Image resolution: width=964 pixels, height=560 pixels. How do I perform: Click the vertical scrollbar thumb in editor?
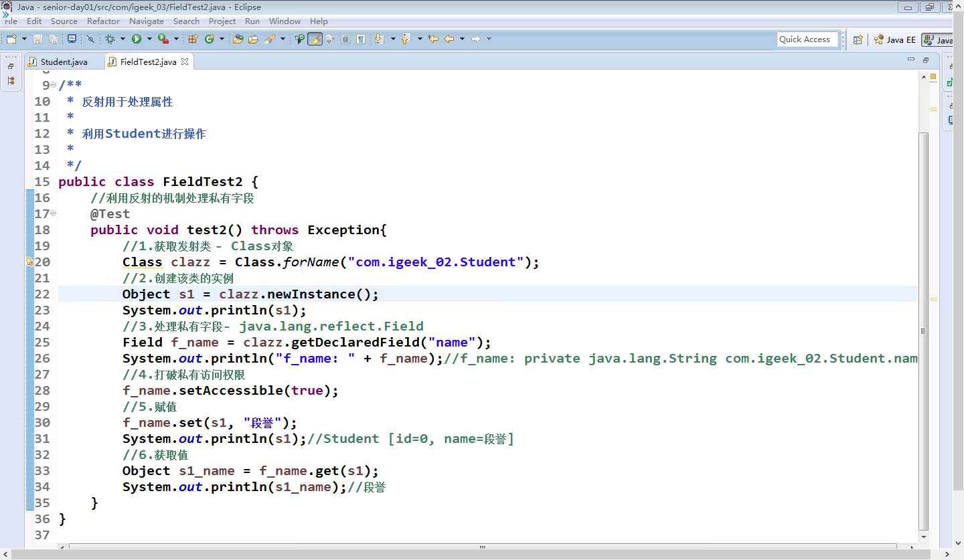[x=924, y=331]
